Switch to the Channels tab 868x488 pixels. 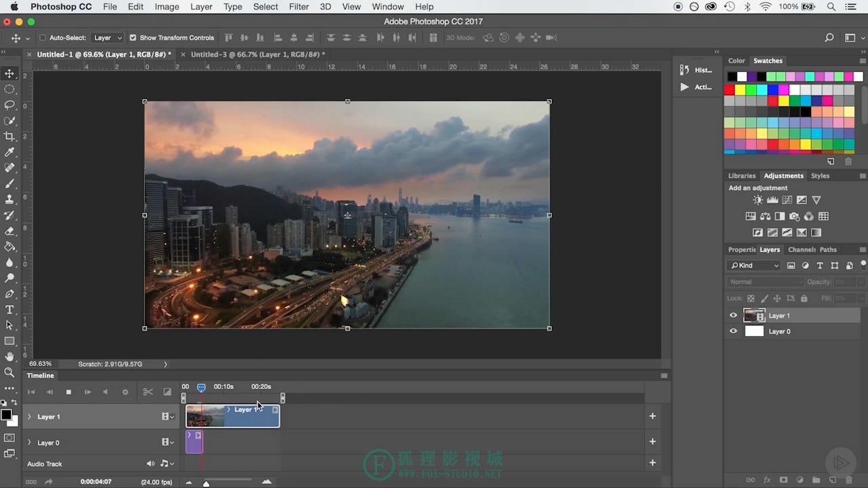(x=802, y=249)
